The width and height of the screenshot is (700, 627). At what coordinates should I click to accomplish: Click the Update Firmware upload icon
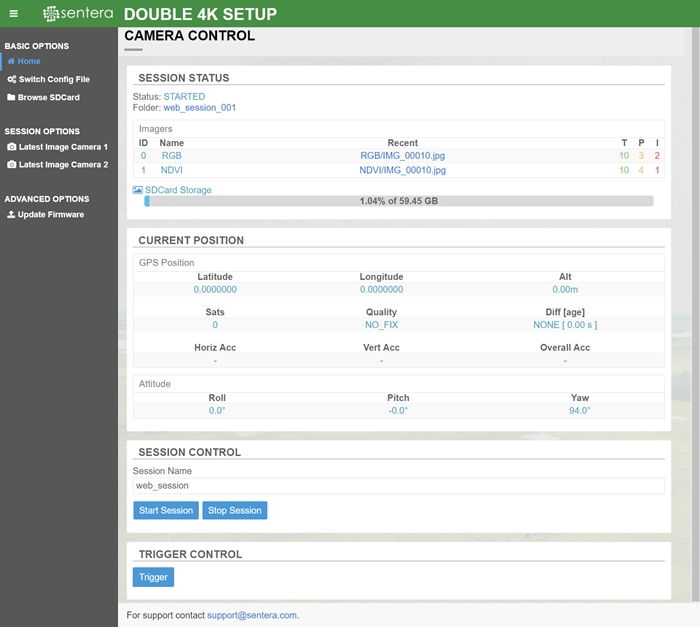pyautogui.click(x=11, y=215)
